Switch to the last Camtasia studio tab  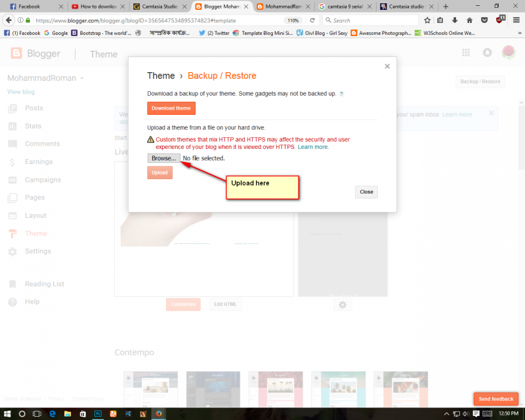tap(407, 7)
